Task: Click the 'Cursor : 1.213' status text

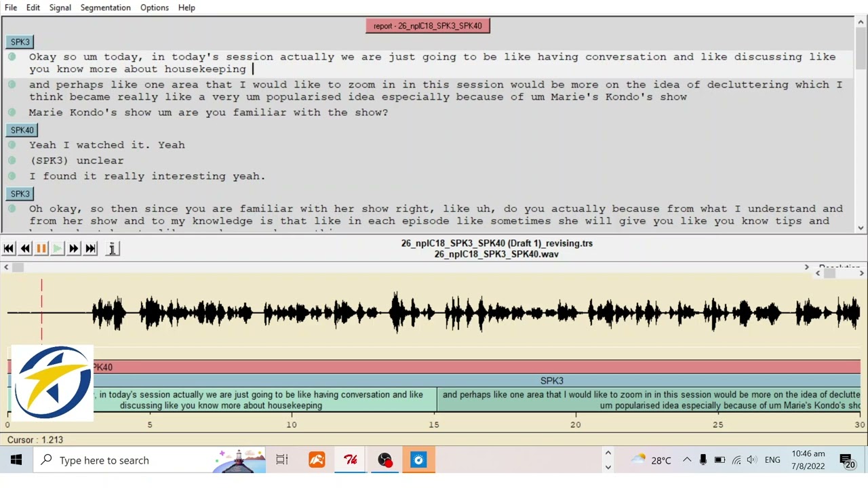Action: pyautogui.click(x=35, y=440)
